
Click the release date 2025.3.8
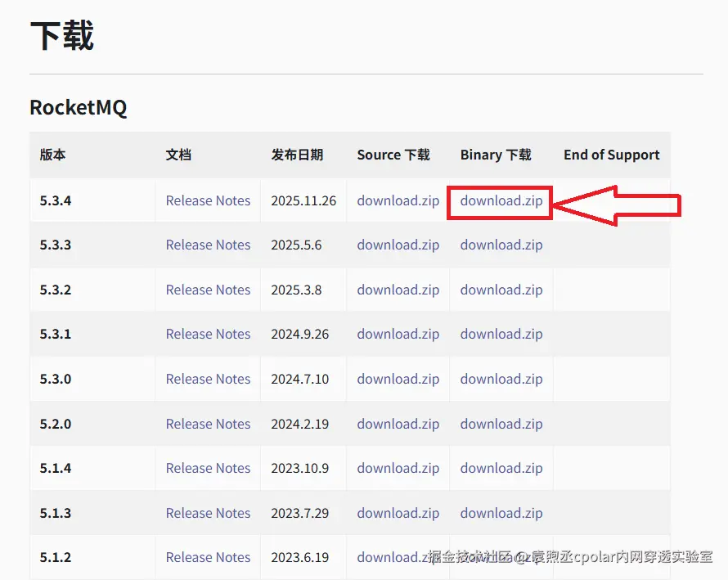click(x=296, y=290)
